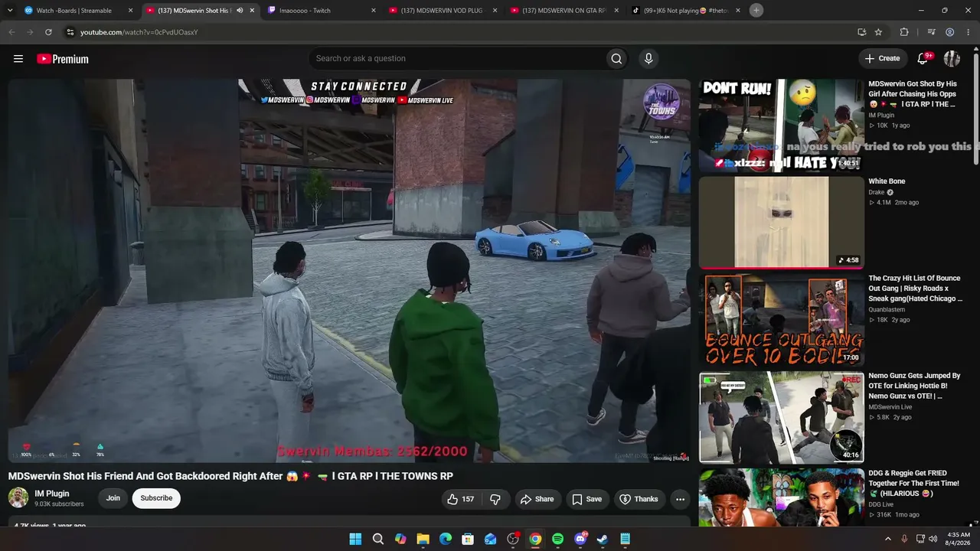Open 'The Crazy Hit List Of Bounce' title

point(916,289)
